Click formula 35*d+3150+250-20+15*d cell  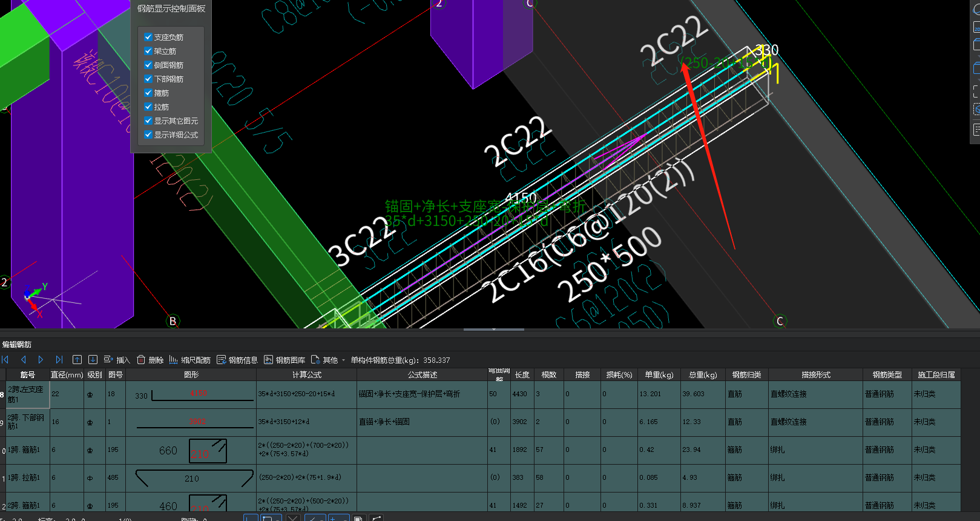[x=306, y=394]
